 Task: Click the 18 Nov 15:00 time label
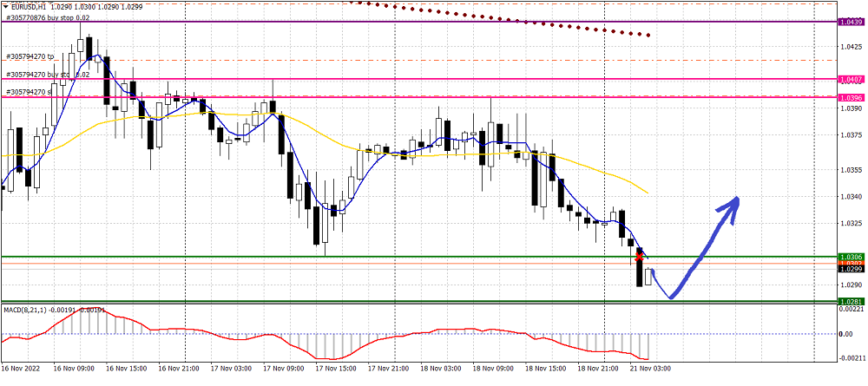[545, 368]
